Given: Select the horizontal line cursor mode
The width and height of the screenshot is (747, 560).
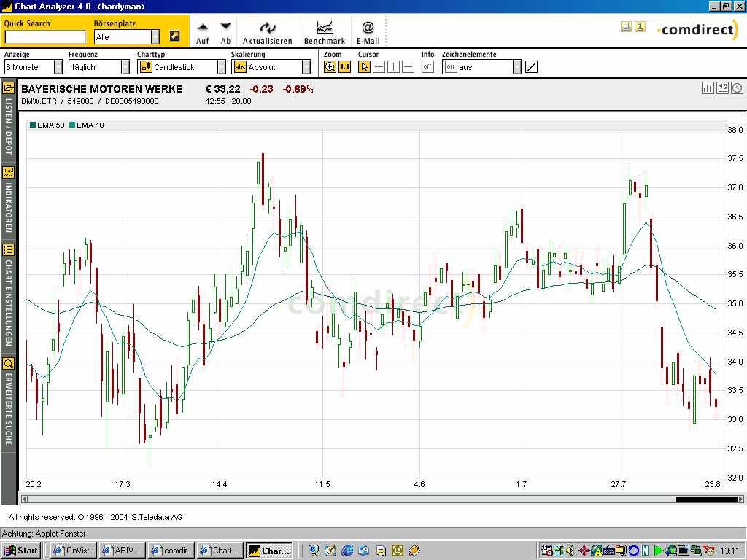Looking at the screenshot, I should (409, 67).
